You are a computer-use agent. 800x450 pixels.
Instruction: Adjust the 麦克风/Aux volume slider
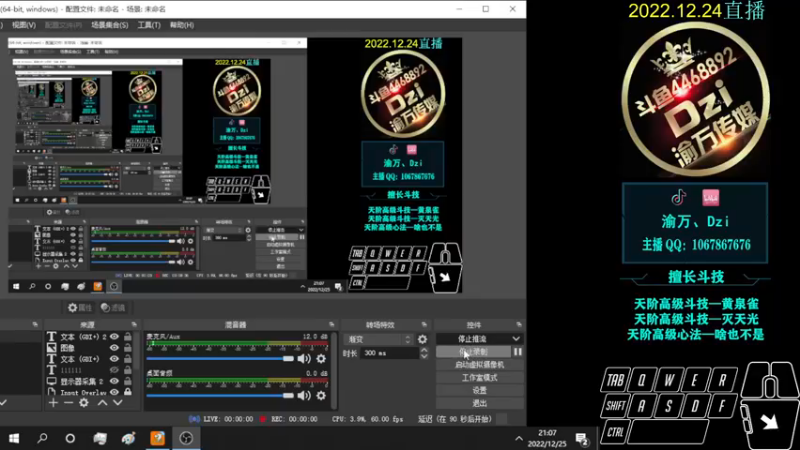tap(220, 359)
